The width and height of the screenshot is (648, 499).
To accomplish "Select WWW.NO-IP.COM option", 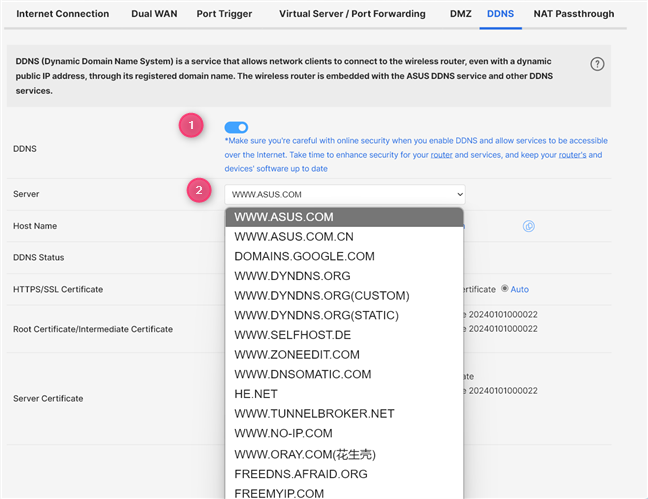I will (x=344, y=433).
